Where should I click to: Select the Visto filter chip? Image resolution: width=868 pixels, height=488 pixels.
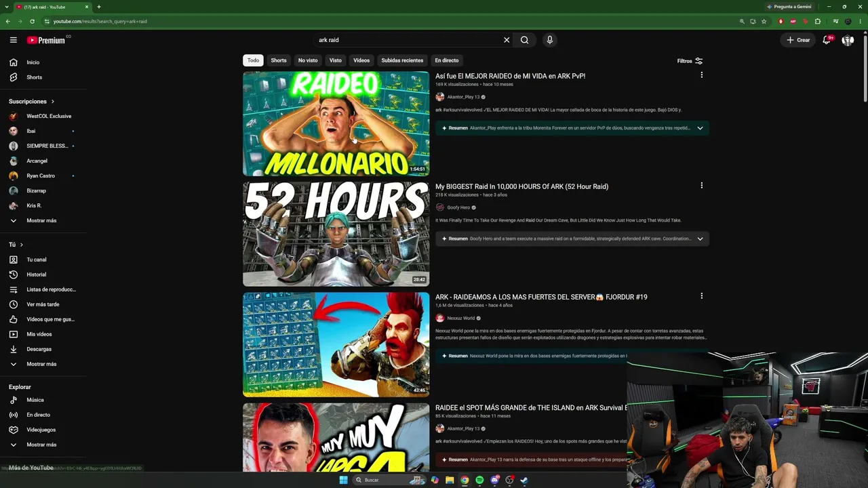336,60
